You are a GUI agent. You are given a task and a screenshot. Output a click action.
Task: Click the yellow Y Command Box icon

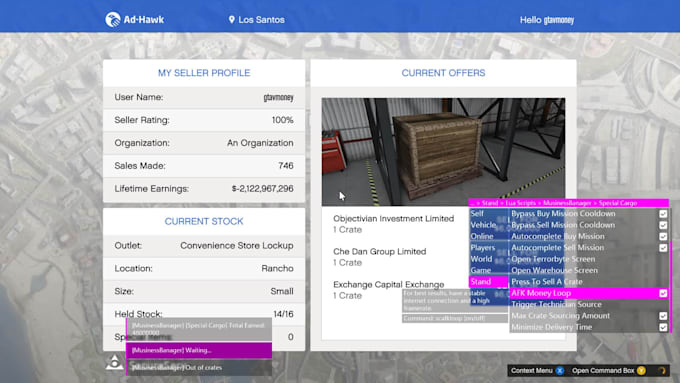click(641, 370)
